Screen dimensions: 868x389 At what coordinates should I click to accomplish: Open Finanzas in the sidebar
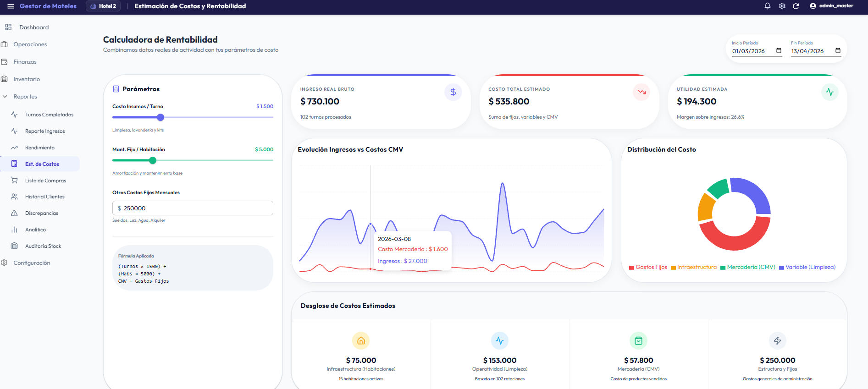(x=25, y=62)
